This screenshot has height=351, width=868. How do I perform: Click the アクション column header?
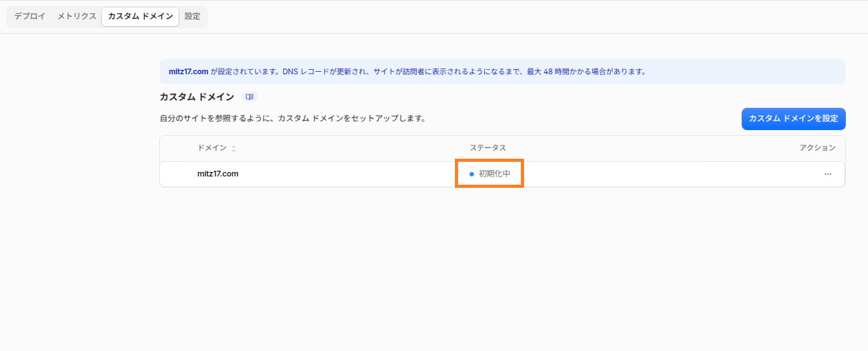pos(817,148)
